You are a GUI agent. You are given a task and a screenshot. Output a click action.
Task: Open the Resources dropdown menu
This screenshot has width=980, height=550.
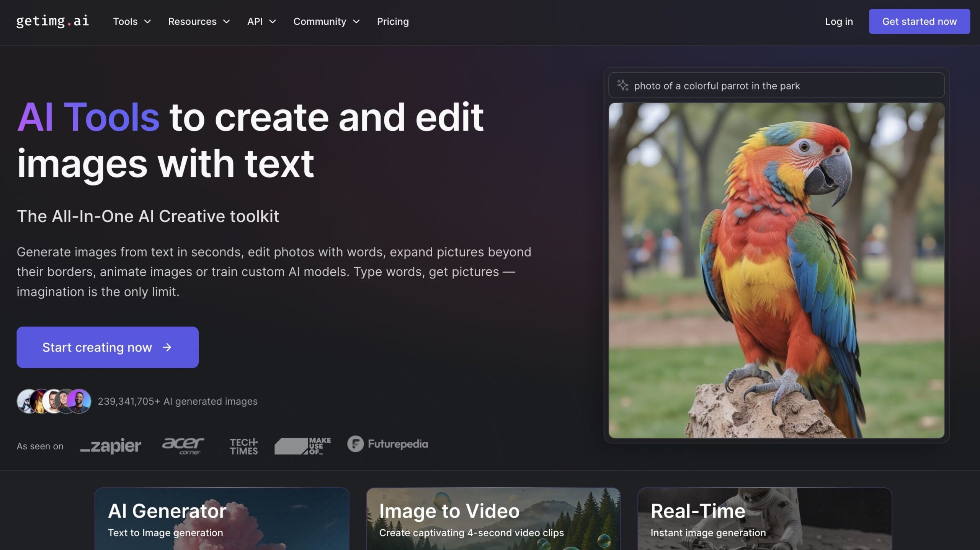coord(199,21)
